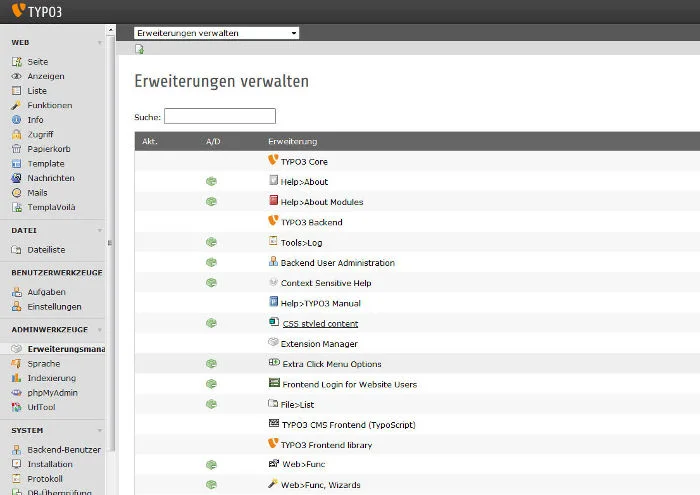Click the Help>TYPO3 Manual extension name

click(x=321, y=303)
